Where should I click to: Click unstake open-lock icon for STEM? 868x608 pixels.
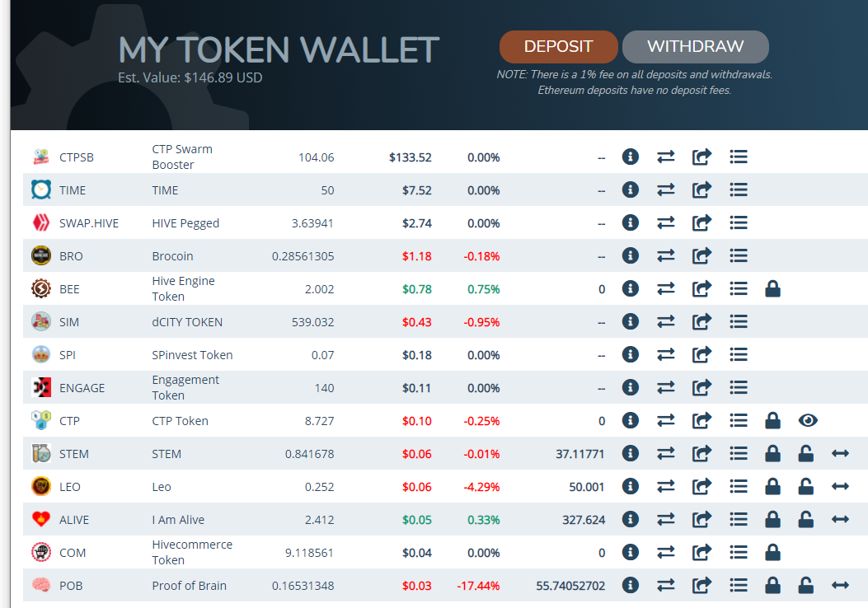pyautogui.click(x=806, y=454)
